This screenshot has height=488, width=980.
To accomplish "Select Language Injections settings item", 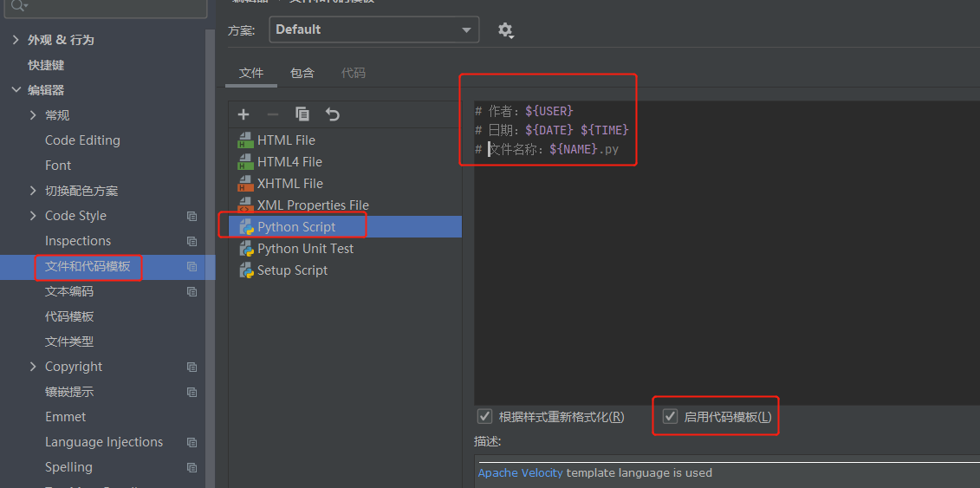I will click(104, 442).
